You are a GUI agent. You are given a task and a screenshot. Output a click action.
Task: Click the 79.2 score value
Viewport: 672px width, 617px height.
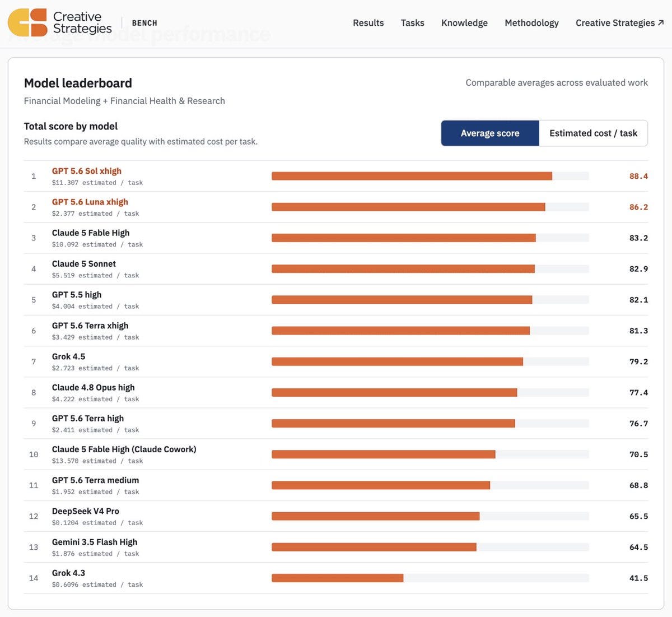click(638, 361)
